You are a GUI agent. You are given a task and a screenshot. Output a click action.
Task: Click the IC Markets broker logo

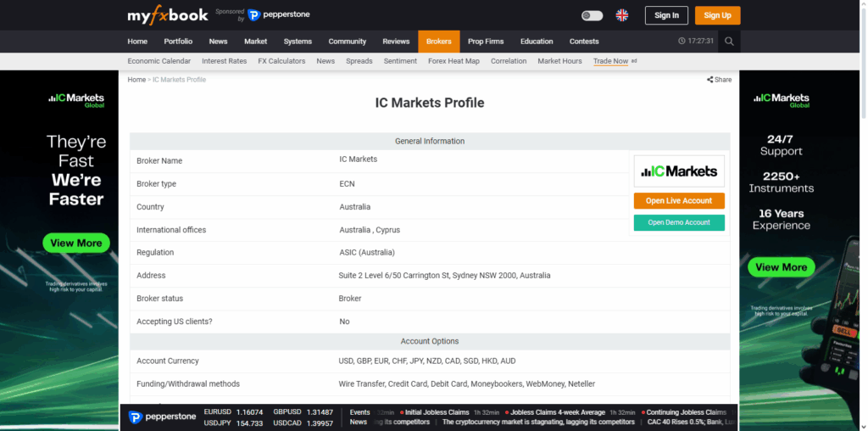click(679, 171)
